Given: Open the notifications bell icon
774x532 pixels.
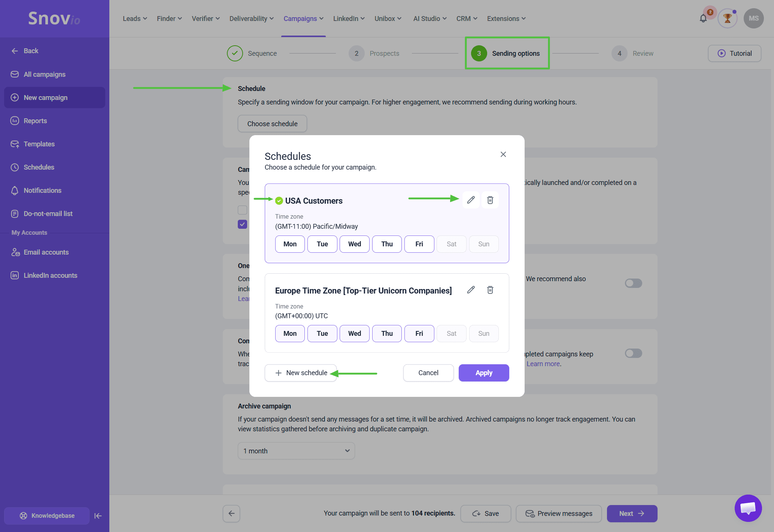Looking at the screenshot, I should click(x=703, y=18).
